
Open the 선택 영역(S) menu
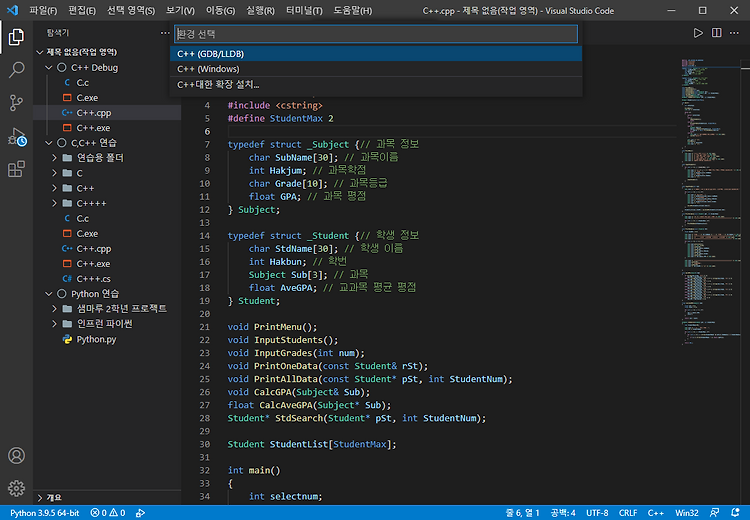click(131, 11)
